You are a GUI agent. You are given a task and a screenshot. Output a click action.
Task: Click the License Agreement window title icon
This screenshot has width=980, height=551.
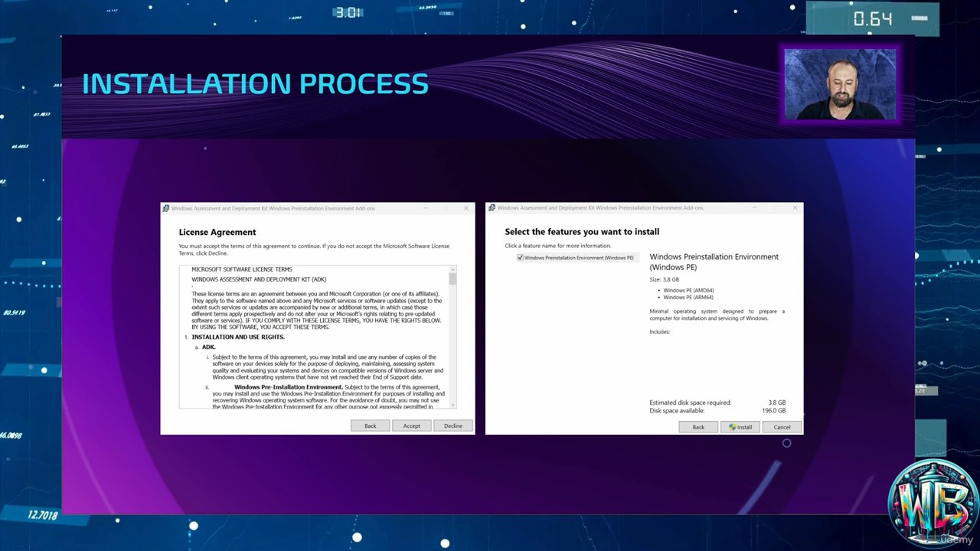point(165,208)
